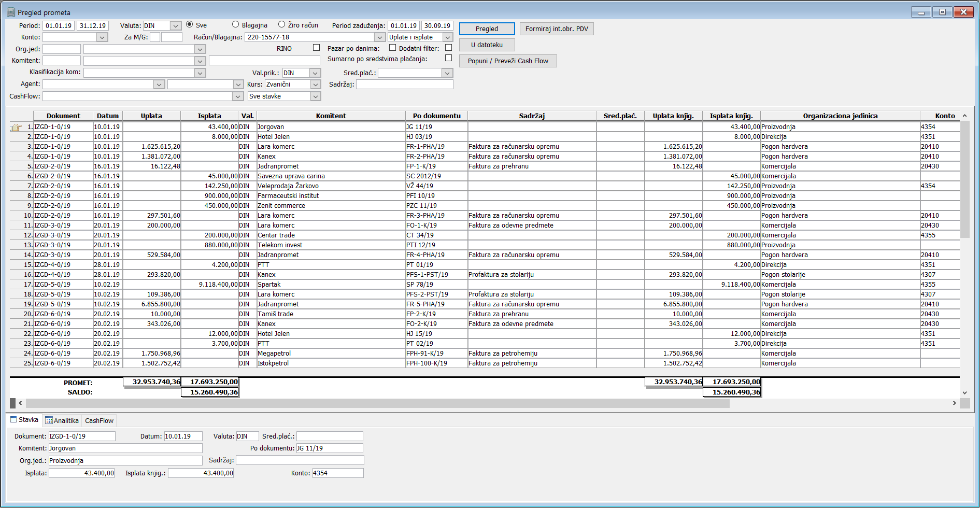Click the scroll-up arrow beside Konto header

coord(964,116)
